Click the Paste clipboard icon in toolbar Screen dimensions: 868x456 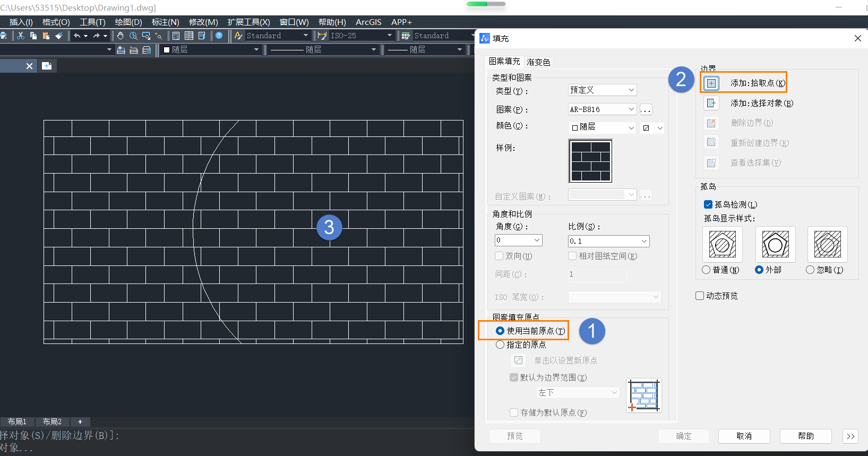[46, 36]
